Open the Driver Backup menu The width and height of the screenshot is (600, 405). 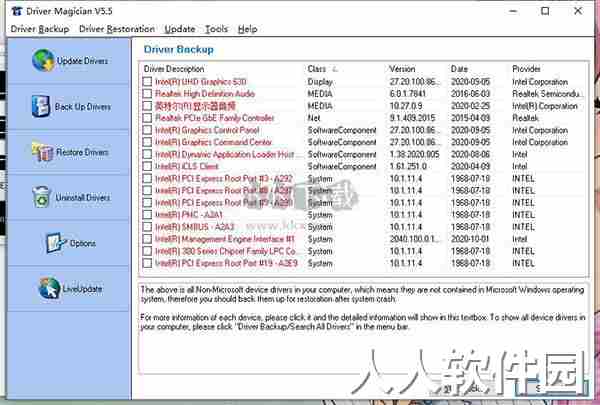(x=40, y=29)
